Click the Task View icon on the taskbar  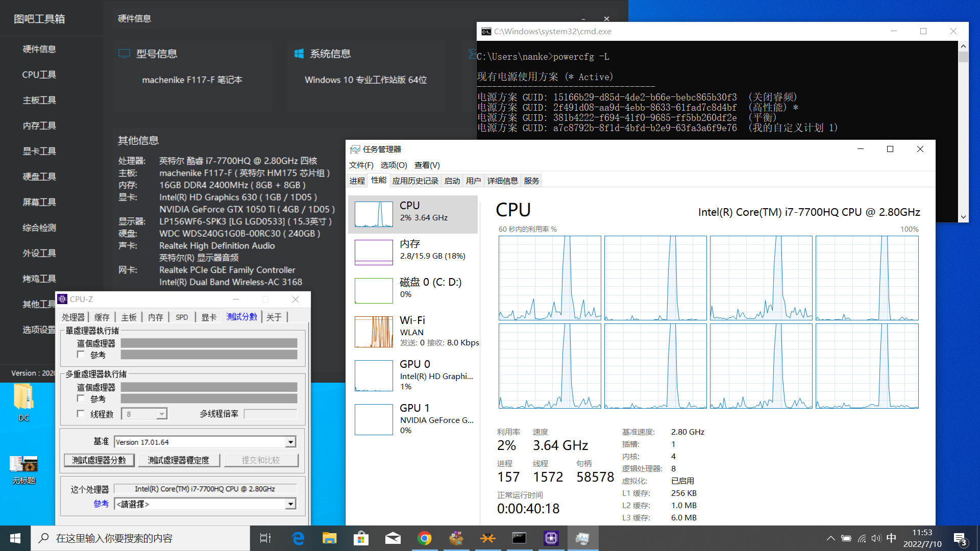265,538
